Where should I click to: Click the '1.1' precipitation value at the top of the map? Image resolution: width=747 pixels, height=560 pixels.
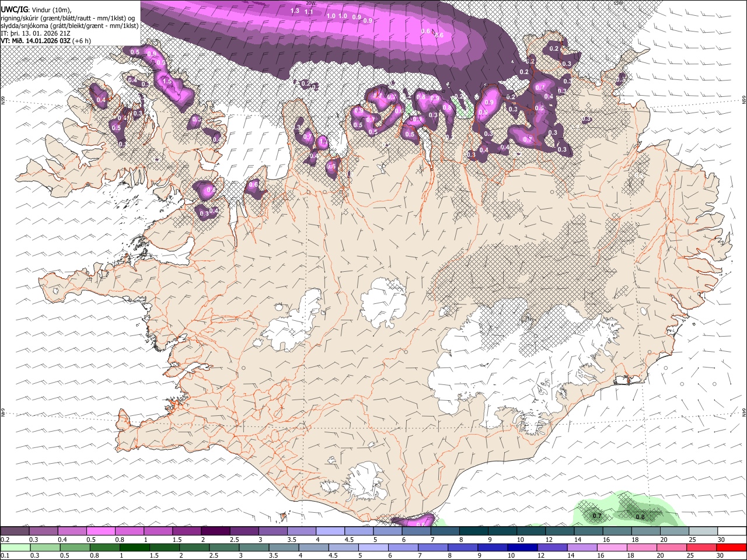pyautogui.click(x=309, y=12)
